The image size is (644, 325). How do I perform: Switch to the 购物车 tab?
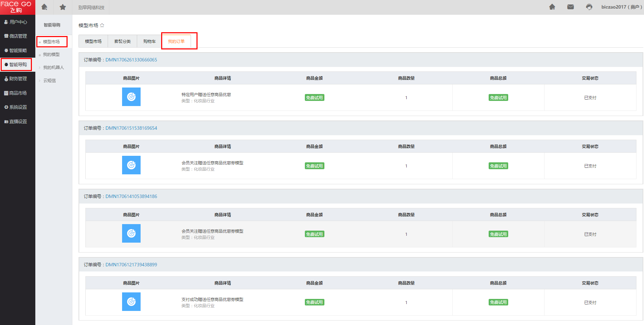tap(149, 42)
